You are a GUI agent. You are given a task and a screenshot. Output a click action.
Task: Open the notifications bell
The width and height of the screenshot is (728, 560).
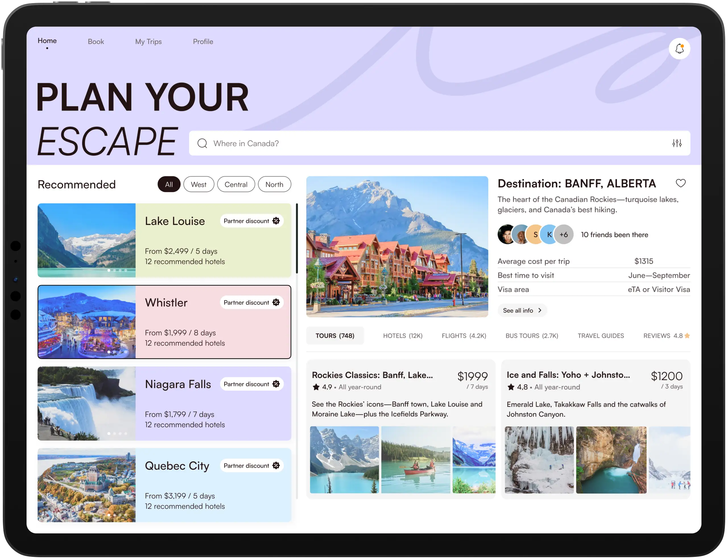pos(680,48)
